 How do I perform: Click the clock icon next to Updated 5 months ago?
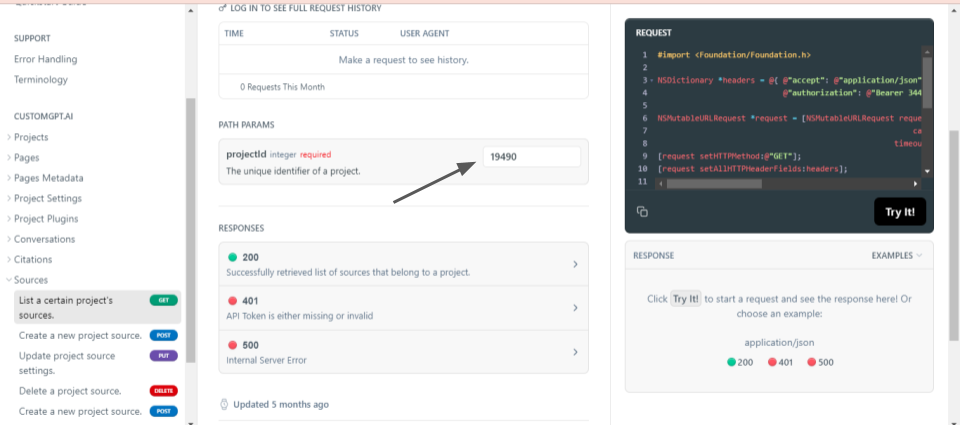(x=224, y=404)
